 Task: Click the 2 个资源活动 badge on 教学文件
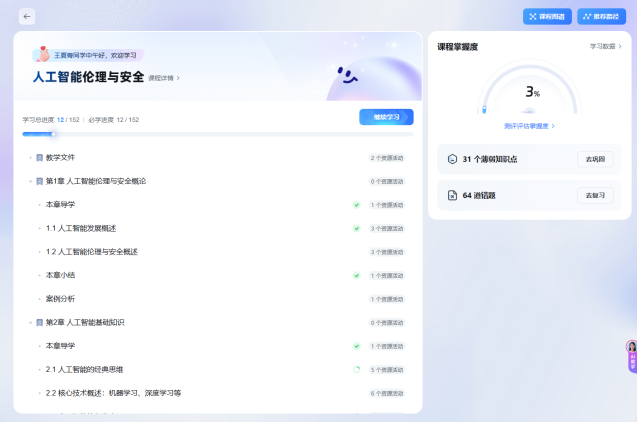pyautogui.click(x=387, y=158)
